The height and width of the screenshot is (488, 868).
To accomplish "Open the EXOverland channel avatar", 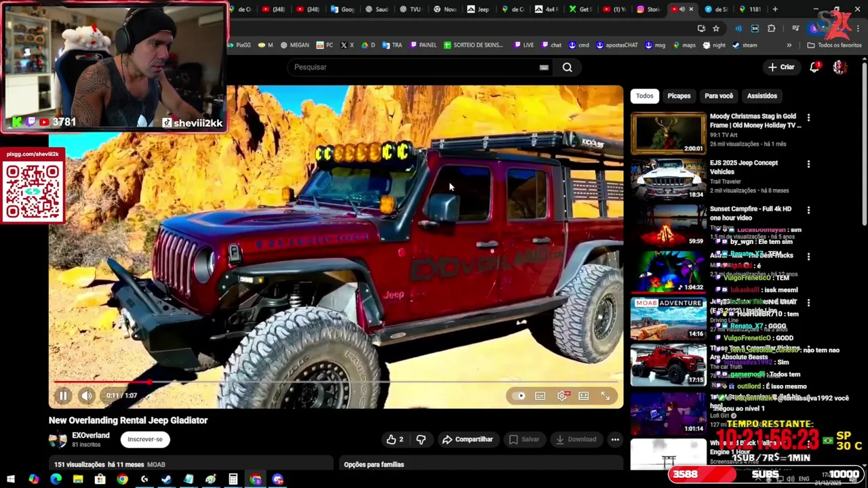I will pyautogui.click(x=58, y=439).
